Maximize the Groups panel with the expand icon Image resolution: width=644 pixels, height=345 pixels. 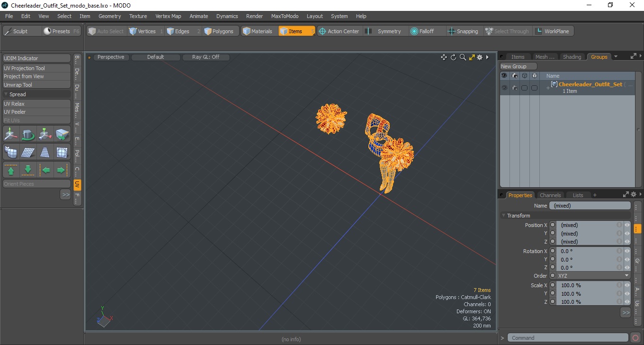click(633, 56)
